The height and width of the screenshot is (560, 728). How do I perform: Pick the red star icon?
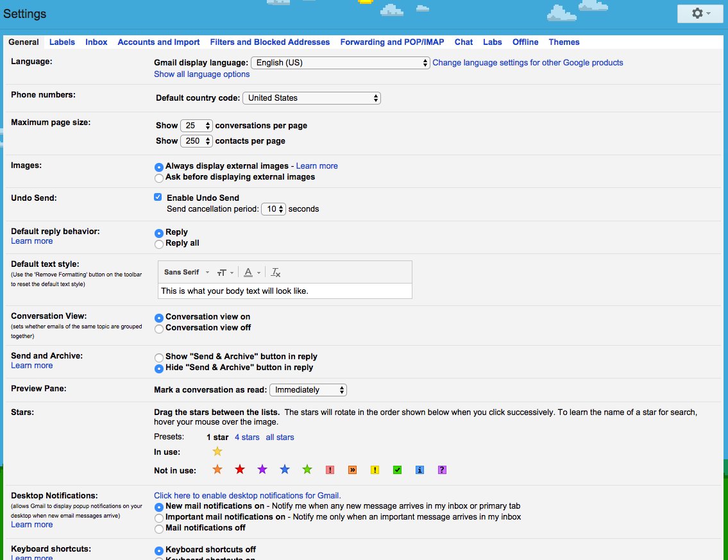[x=240, y=470]
